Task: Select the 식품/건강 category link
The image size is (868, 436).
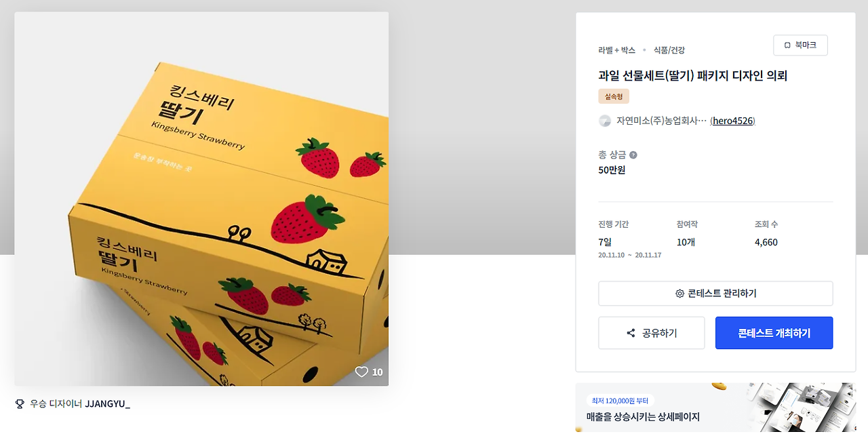Action: click(669, 50)
